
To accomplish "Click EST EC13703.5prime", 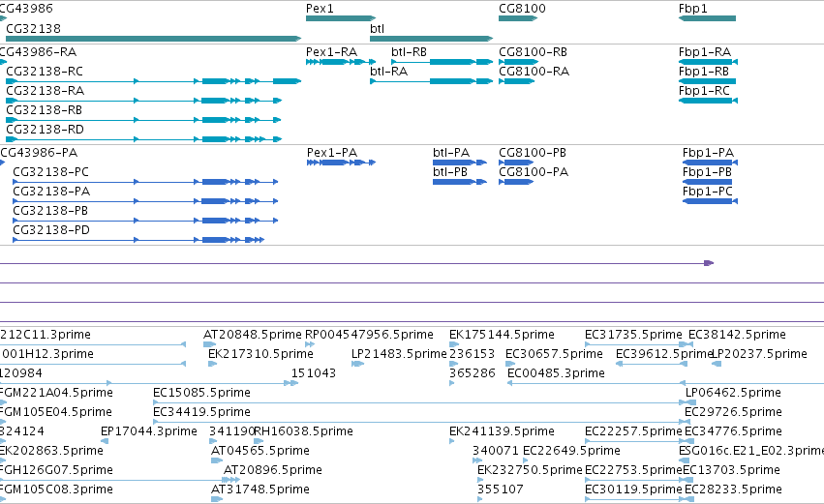I will 731,470.
